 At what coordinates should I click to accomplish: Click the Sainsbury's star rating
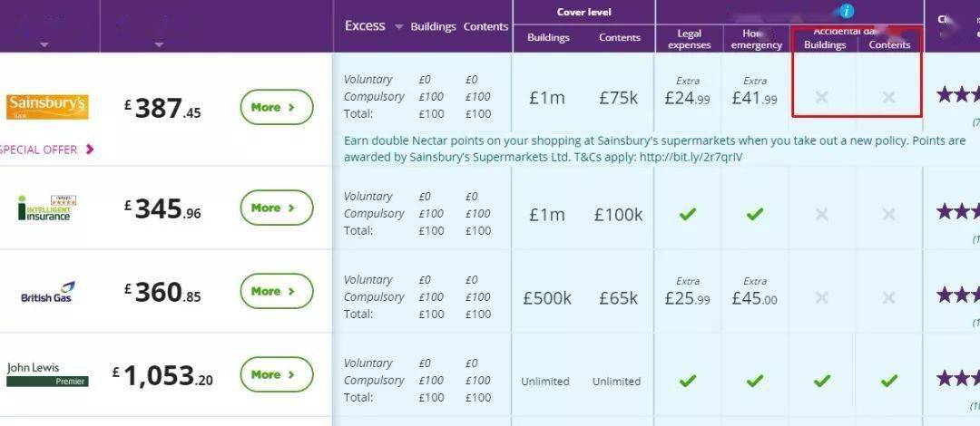pyautogui.click(x=957, y=94)
